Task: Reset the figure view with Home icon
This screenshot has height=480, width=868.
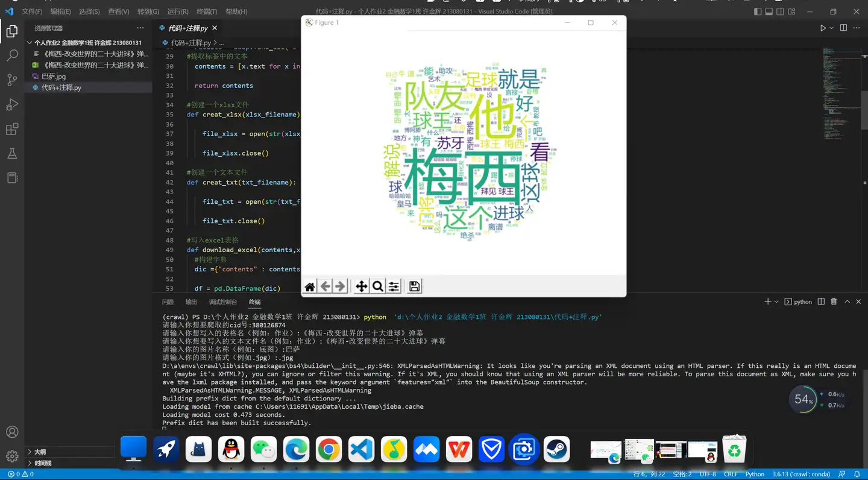Action: [310, 286]
